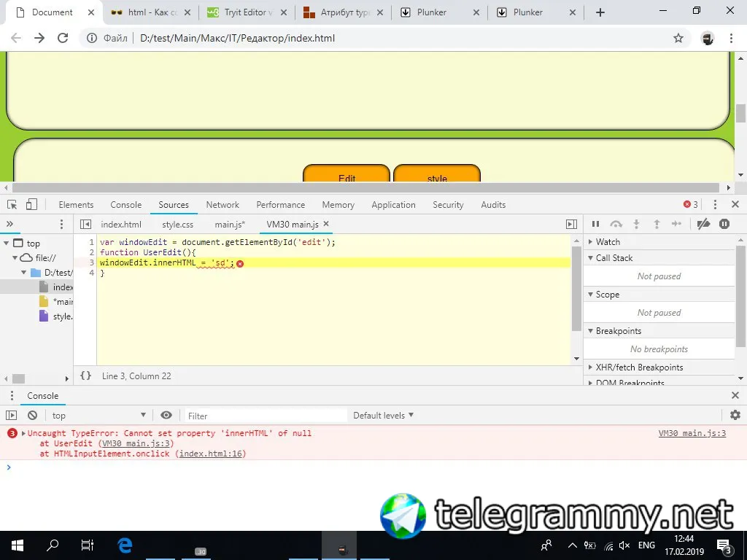The width and height of the screenshot is (747, 560).
Task: Toggle pause on exceptions
Action: point(724,224)
